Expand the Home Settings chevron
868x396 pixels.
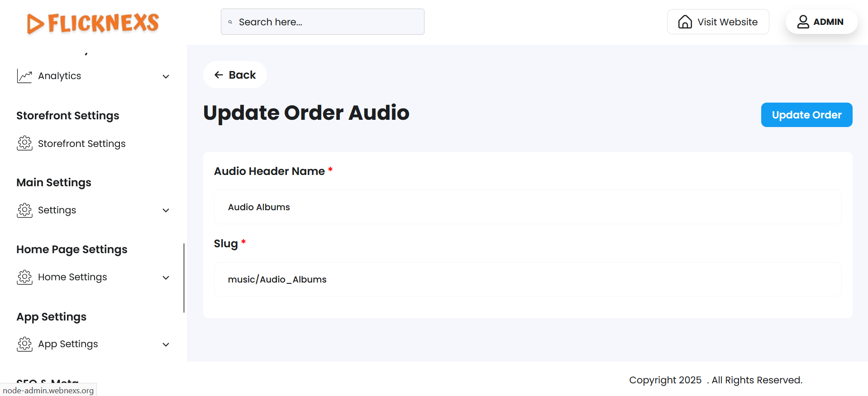[x=166, y=278]
